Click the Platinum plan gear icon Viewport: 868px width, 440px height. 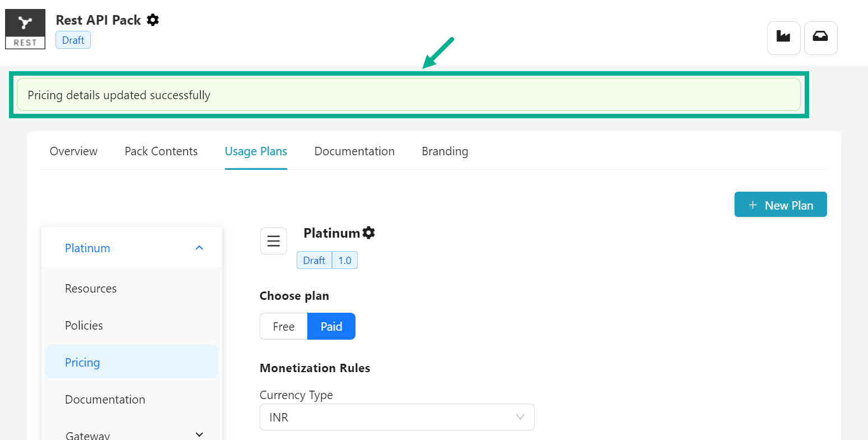coord(368,233)
